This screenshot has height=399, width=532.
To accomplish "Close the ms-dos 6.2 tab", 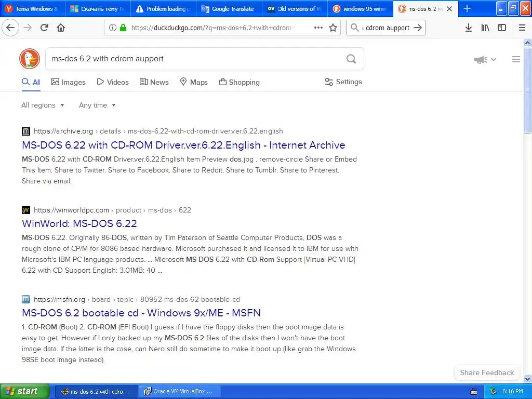I will pos(449,9).
